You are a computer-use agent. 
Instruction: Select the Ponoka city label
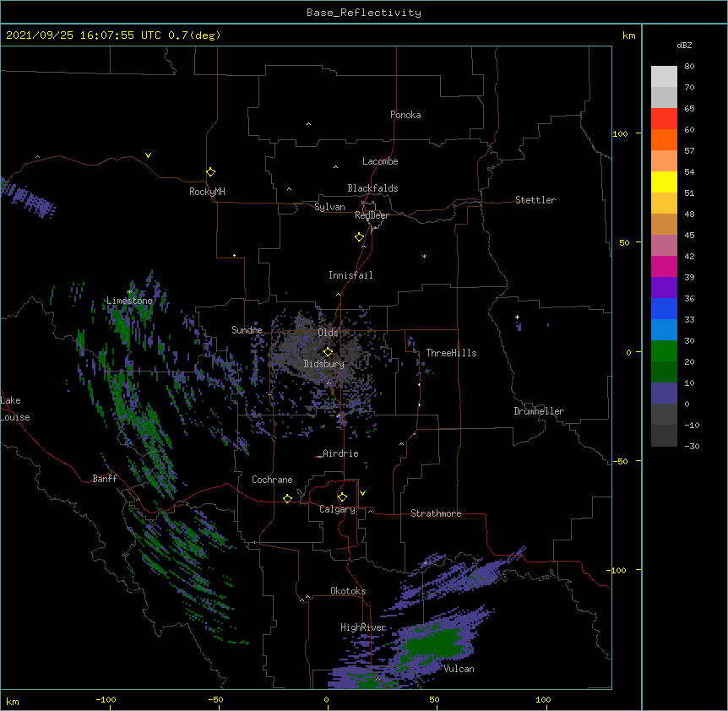click(405, 115)
